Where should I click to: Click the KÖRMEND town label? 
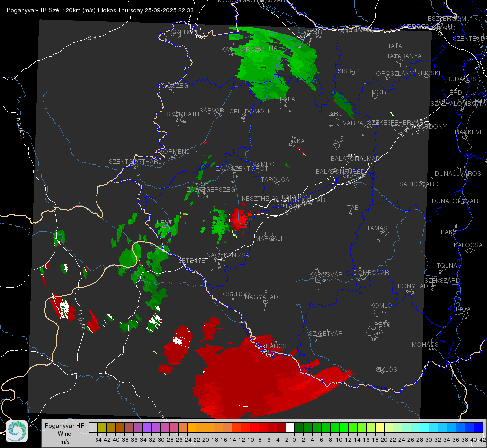pyautogui.click(x=174, y=152)
